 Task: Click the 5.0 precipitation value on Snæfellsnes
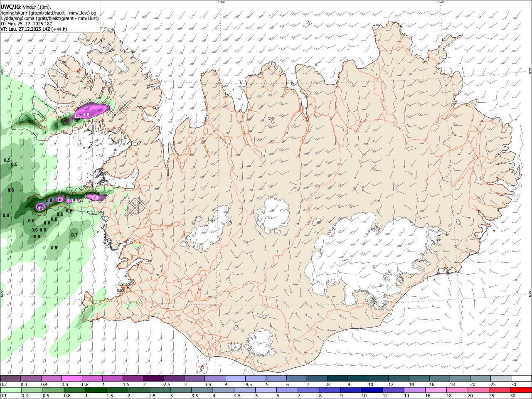click(49, 200)
